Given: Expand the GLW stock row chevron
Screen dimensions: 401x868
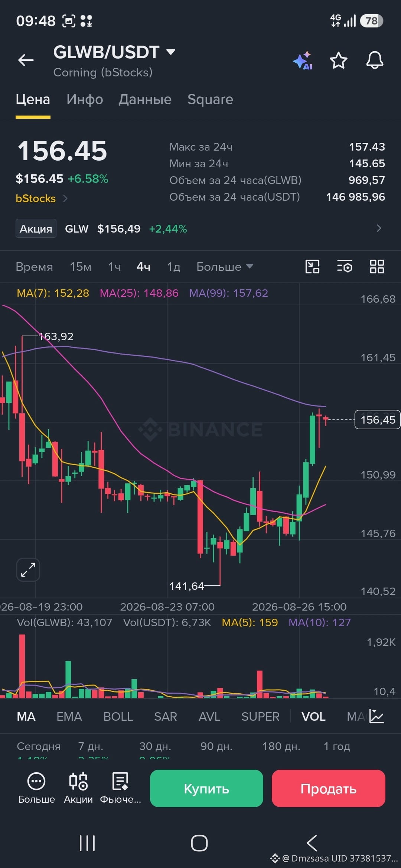Looking at the screenshot, I should pos(379,228).
